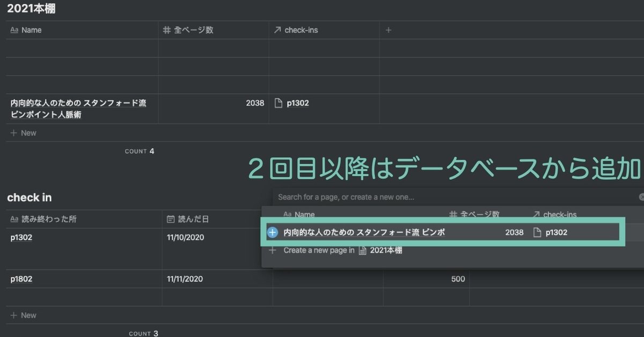
Task: Open the COUNT 4 calculation dropdown
Action: 139,151
